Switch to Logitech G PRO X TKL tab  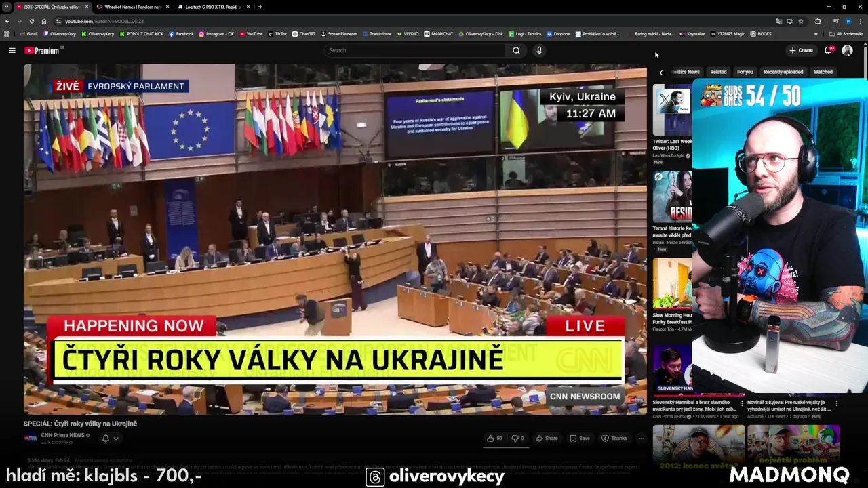point(213,7)
